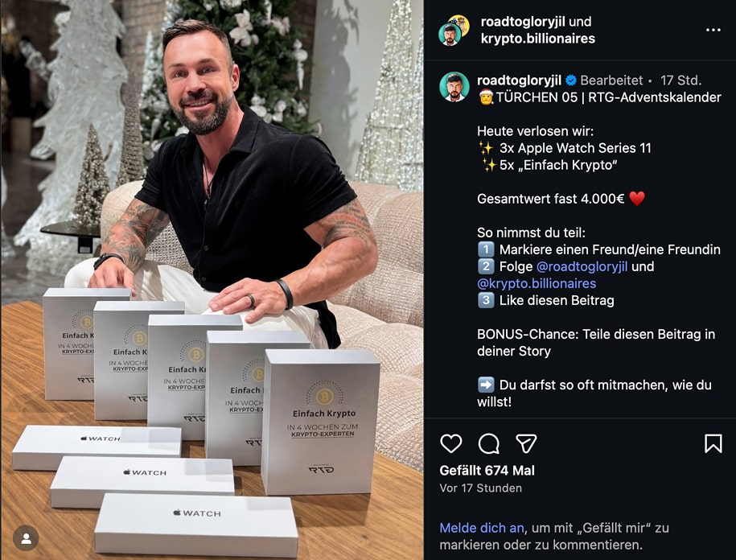Click the "Melde dich an" login link
736x560 pixels.
tap(482, 528)
